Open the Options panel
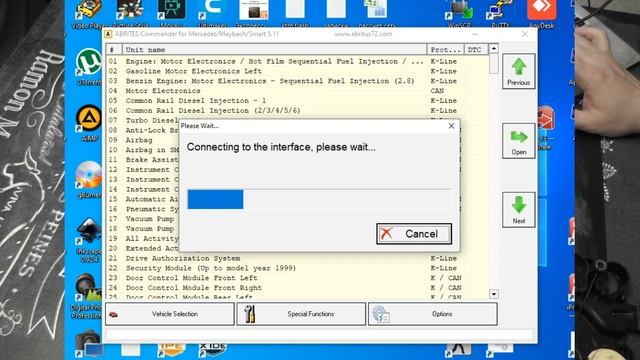This screenshot has width=640, height=360. coord(433,314)
